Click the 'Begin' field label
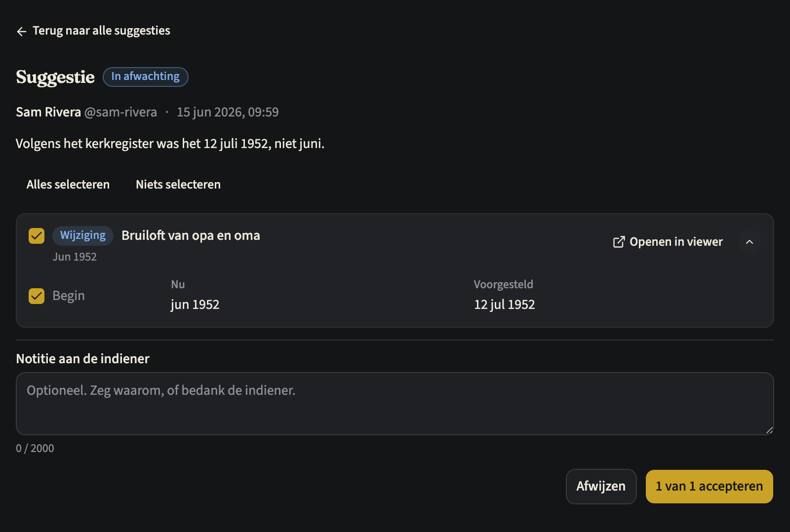Screen dimensions: 790x532 pos(69,296)
